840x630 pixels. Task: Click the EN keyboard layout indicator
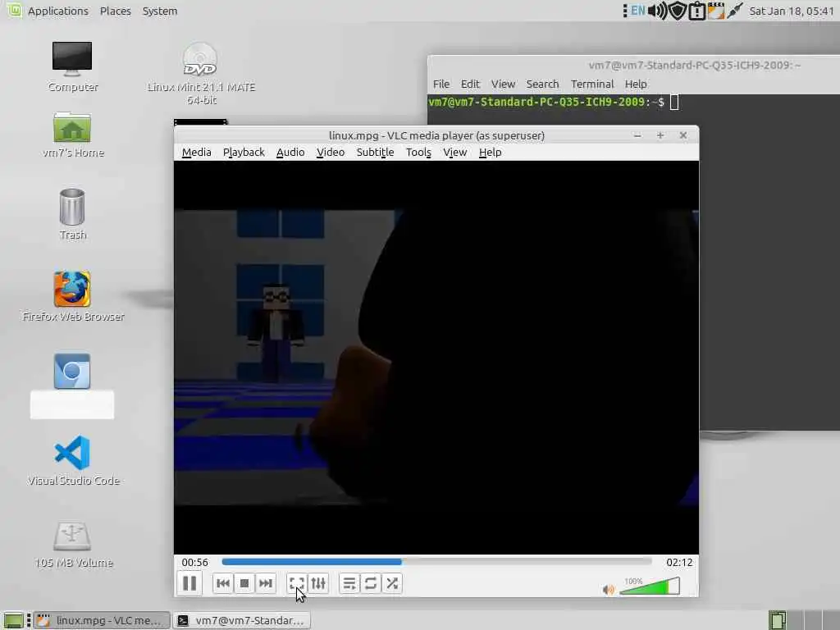[637, 10]
